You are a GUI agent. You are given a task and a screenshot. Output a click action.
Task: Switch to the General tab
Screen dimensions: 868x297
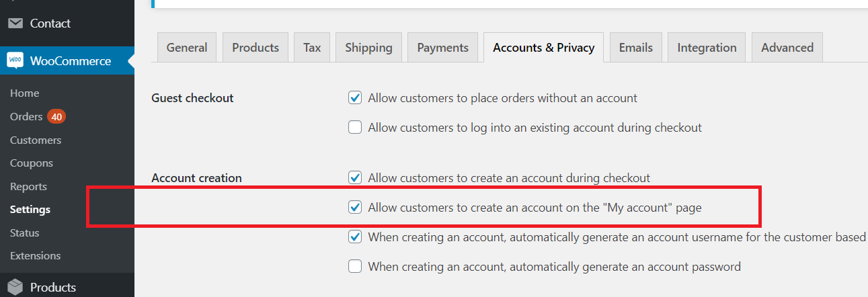[187, 48]
